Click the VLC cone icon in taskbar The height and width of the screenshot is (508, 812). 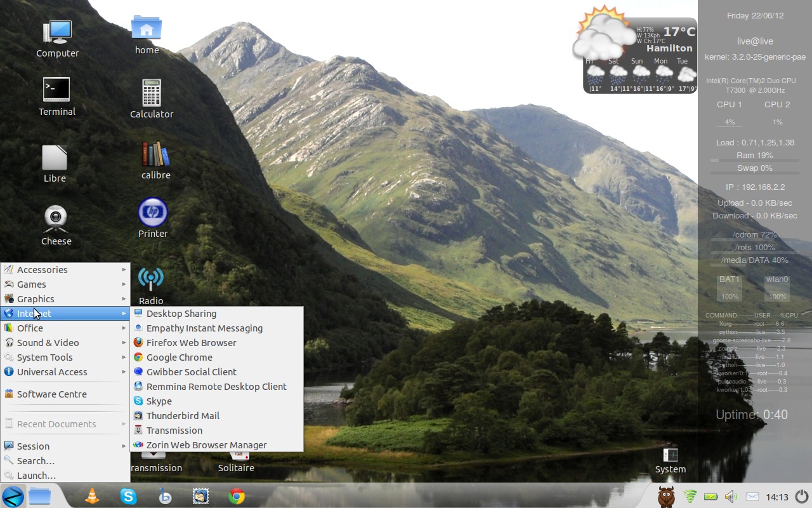point(92,496)
